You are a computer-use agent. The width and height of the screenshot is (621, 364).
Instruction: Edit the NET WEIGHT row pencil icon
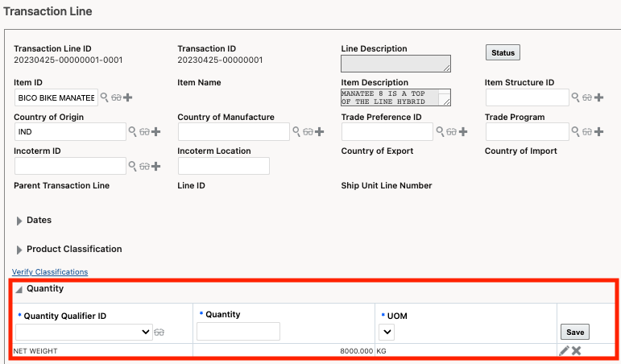pyautogui.click(x=564, y=350)
